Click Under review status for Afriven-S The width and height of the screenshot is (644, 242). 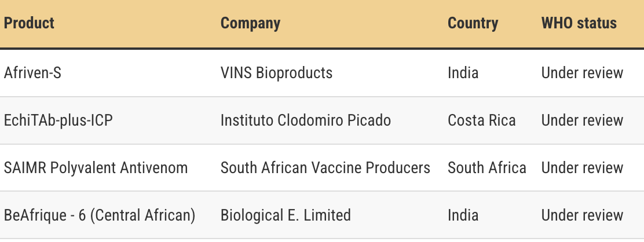coord(582,73)
